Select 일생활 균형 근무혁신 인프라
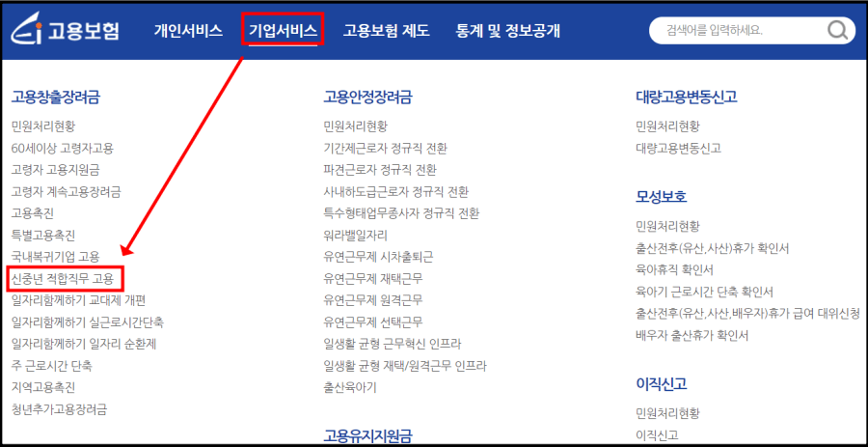 pyautogui.click(x=393, y=344)
